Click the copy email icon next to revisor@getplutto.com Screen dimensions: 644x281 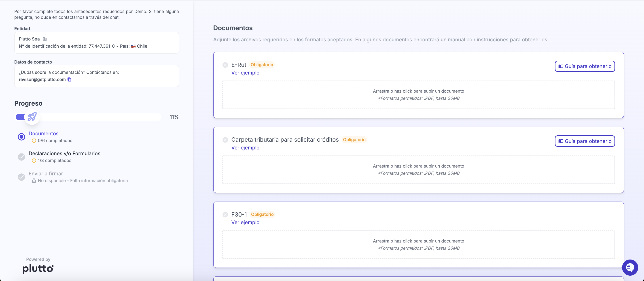70,80
